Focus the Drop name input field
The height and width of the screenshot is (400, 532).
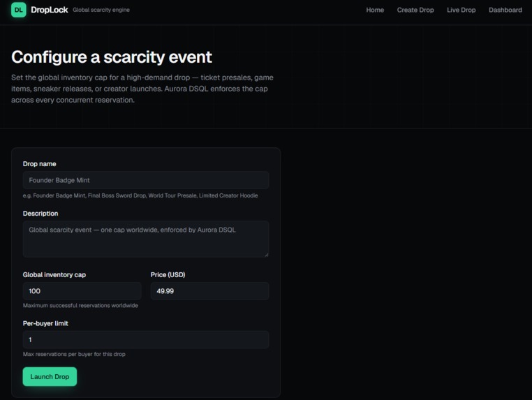(x=146, y=180)
